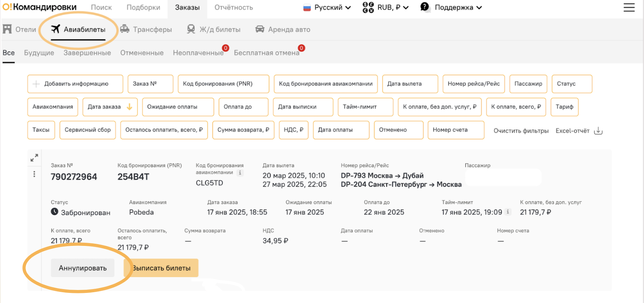Click the support question mark icon
Image resolution: width=644 pixels, height=303 pixels.
coord(425,7)
